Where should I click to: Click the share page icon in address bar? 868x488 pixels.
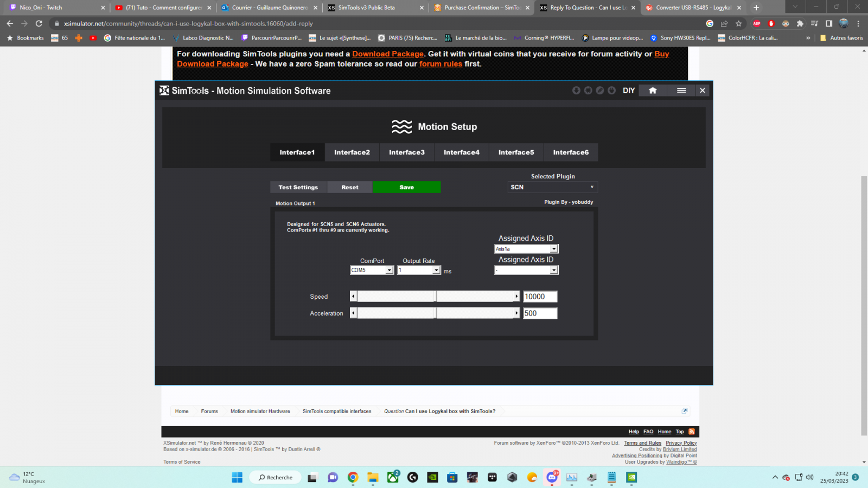pyautogui.click(x=724, y=23)
